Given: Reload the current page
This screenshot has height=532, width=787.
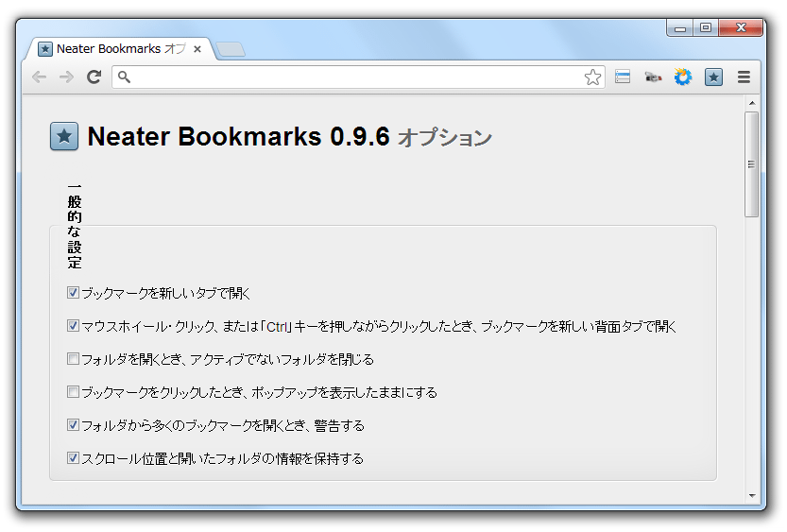Looking at the screenshot, I should click(94, 77).
